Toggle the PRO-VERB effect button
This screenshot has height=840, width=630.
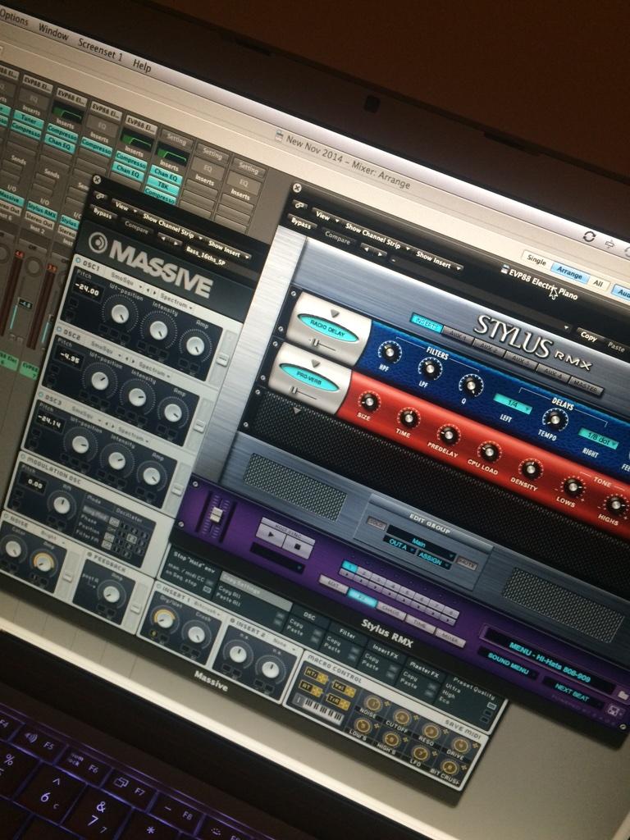[309, 377]
